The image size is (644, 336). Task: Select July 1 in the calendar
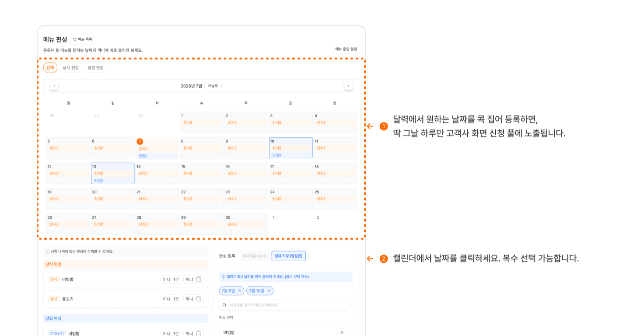tap(202, 122)
